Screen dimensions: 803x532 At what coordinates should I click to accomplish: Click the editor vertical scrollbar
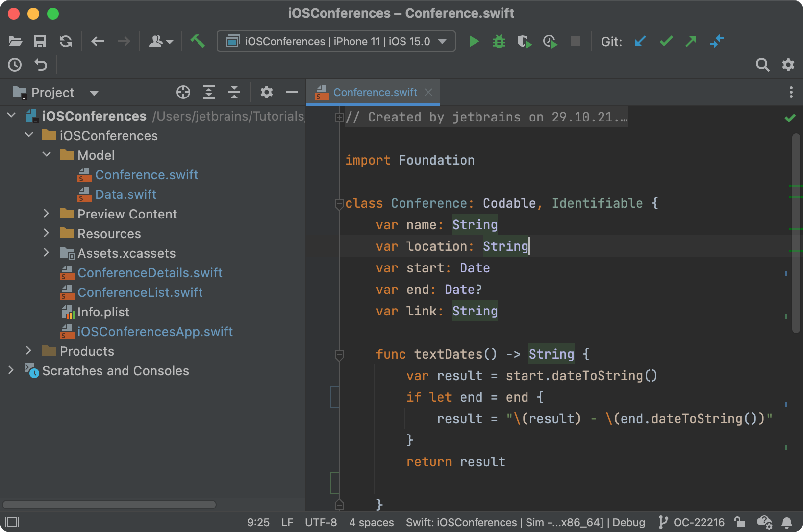796,233
